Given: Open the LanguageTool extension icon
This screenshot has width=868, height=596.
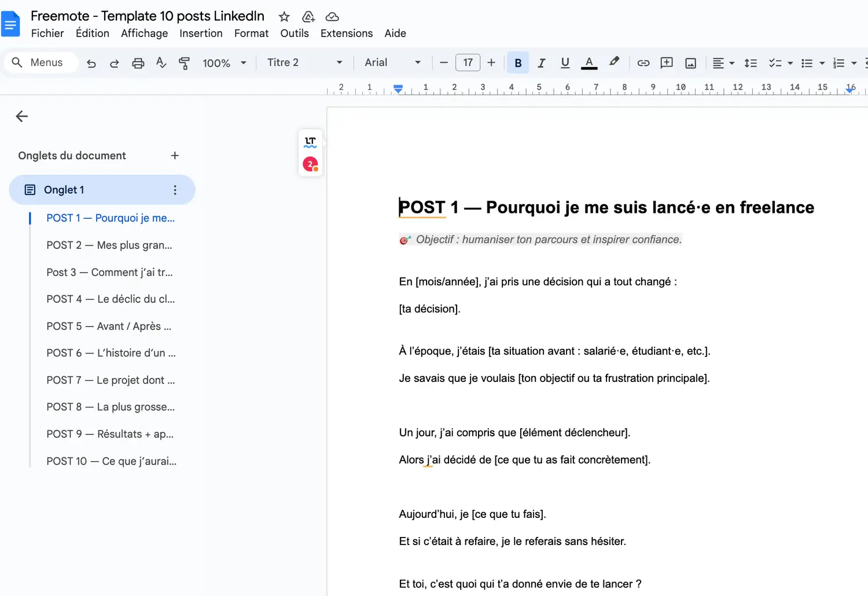Looking at the screenshot, I should tap(310, 142).
